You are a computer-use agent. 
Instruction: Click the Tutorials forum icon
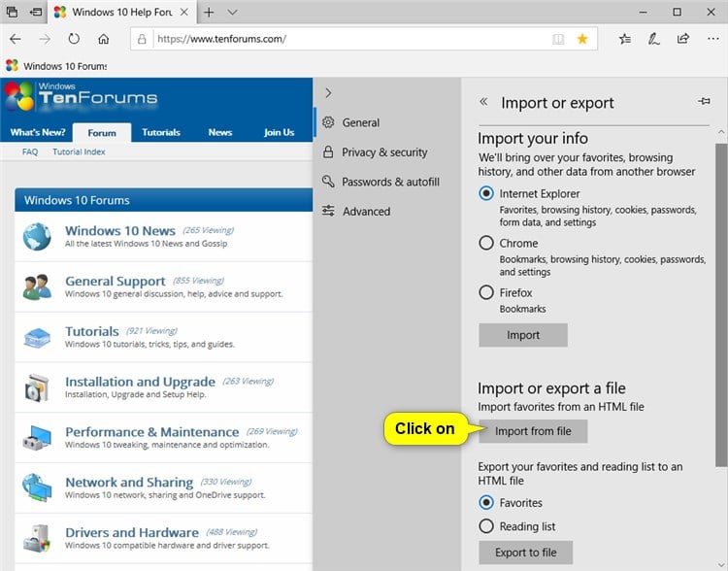(37, 338)
